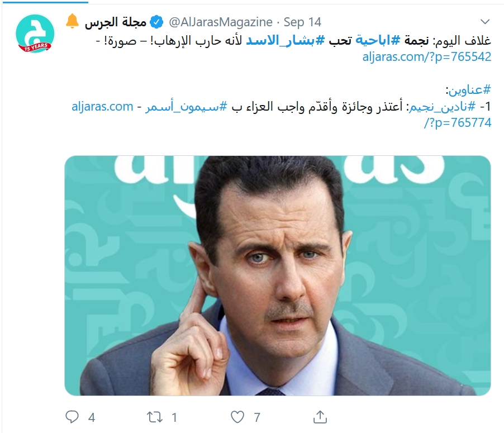Screen dimensions: 504x433
Task: Open the aljaras.com/?p=765542 link
Action: tap(427, 57)
